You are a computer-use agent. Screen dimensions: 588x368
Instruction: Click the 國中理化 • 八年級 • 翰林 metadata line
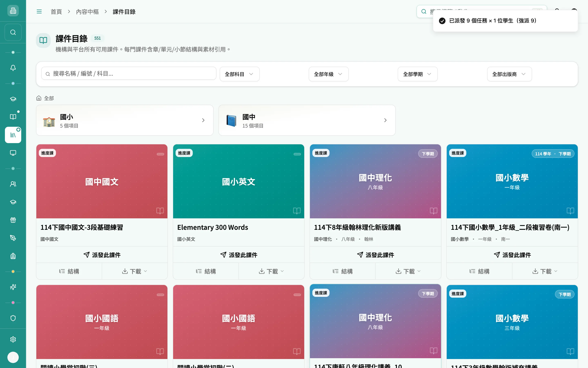[x=344, y=239]
